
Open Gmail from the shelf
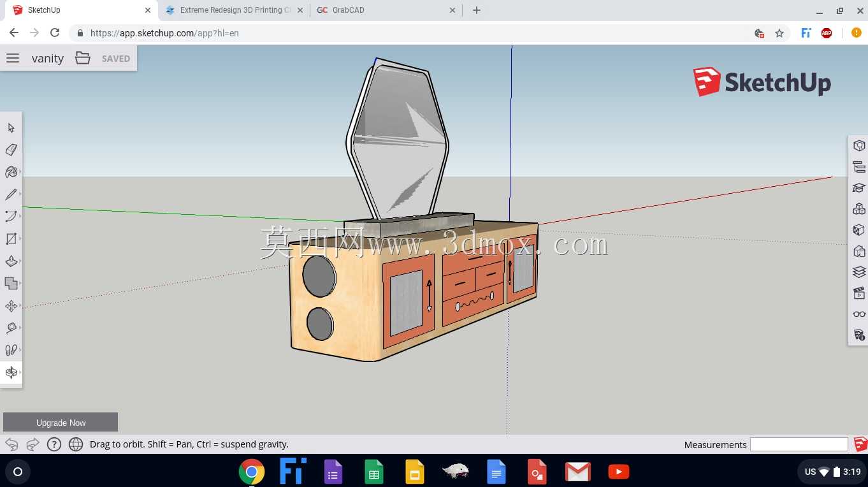coord(578,472)
